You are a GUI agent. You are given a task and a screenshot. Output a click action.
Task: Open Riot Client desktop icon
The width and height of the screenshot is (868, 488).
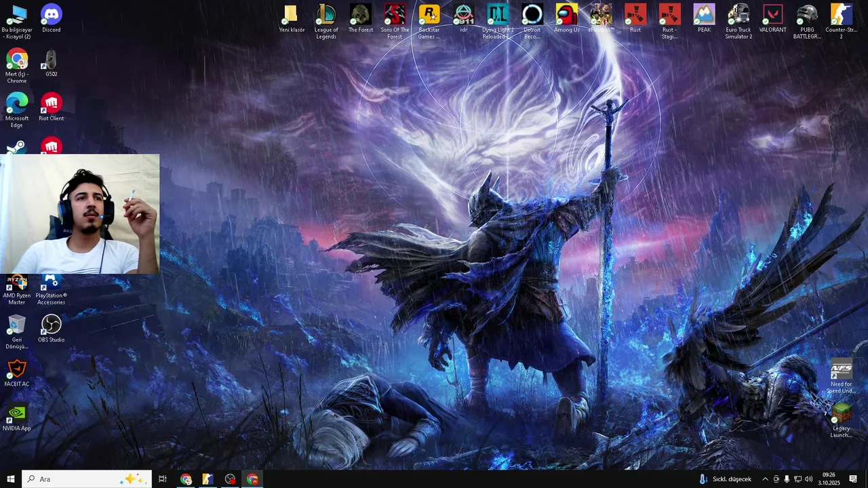point(51,106)
